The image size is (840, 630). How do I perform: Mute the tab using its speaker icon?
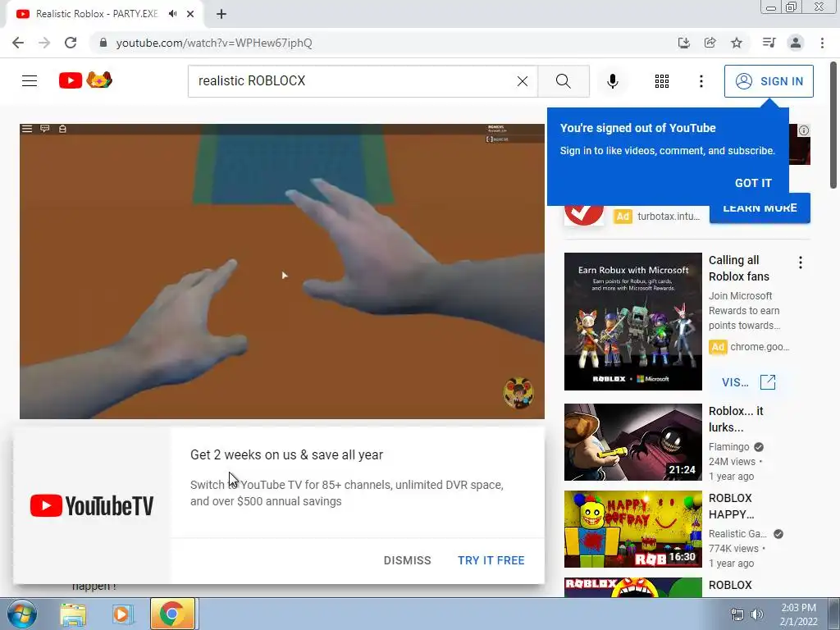172,14
